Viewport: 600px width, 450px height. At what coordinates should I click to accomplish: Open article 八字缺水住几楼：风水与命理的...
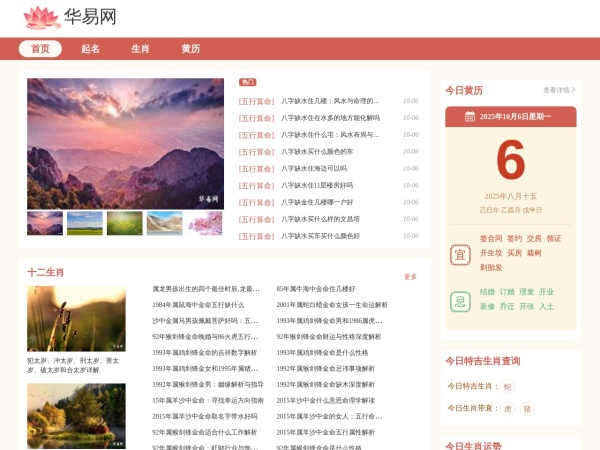pos(330,101)
